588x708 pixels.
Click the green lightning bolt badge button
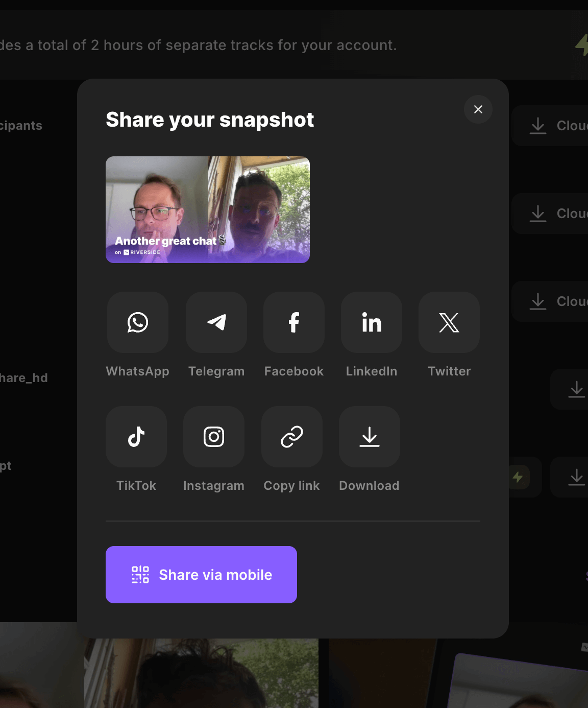click(519, 477)
